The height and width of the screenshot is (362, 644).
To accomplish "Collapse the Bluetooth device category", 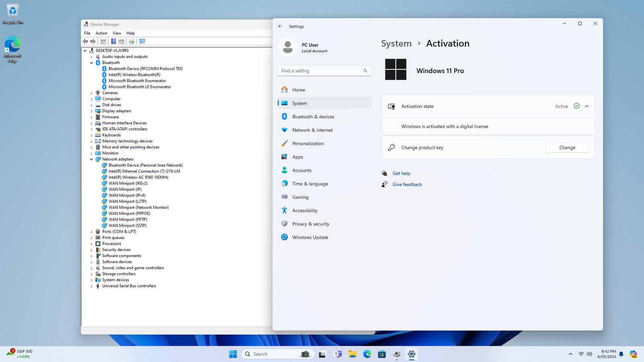I will tap(91, 63).
